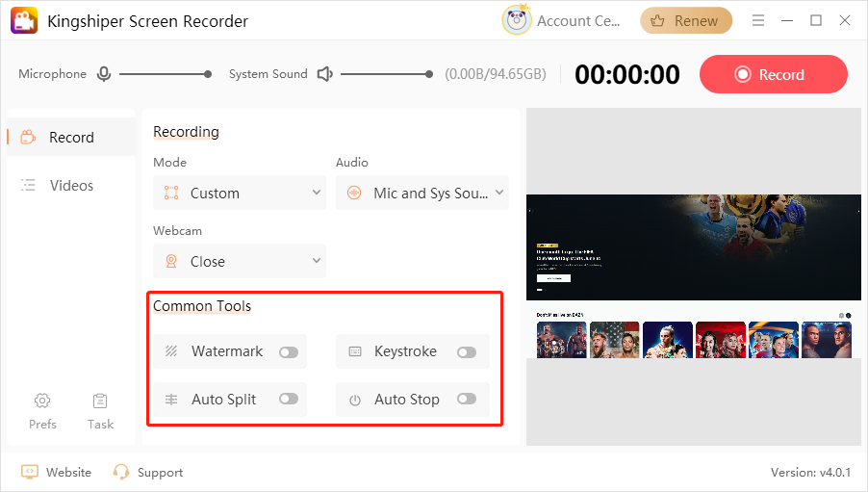868x492 pixels.
Task: Enable the Auto Split switch
Action: (x=288, y=399)
